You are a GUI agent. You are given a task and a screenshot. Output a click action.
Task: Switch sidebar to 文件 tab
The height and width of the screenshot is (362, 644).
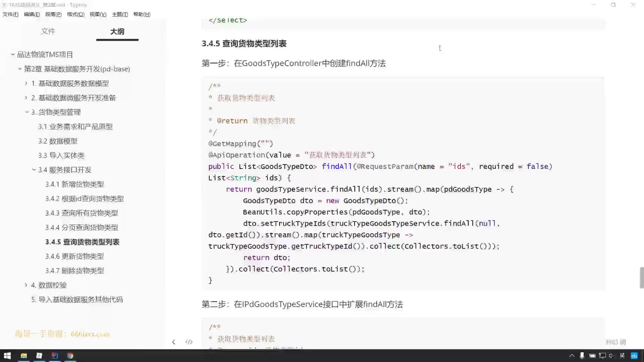coord(48,31)
